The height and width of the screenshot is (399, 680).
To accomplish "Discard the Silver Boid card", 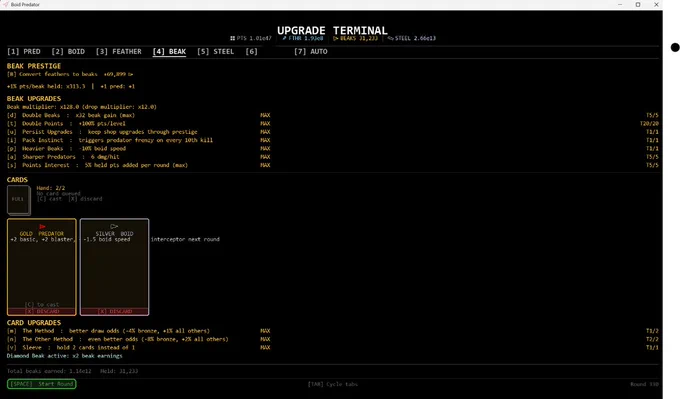I will pos(114,311).
